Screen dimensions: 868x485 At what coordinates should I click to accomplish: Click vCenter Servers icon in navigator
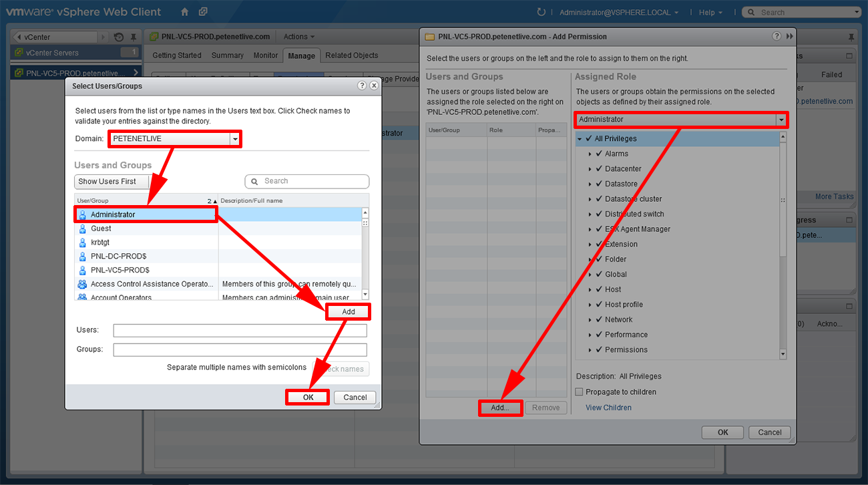(18, 53)
